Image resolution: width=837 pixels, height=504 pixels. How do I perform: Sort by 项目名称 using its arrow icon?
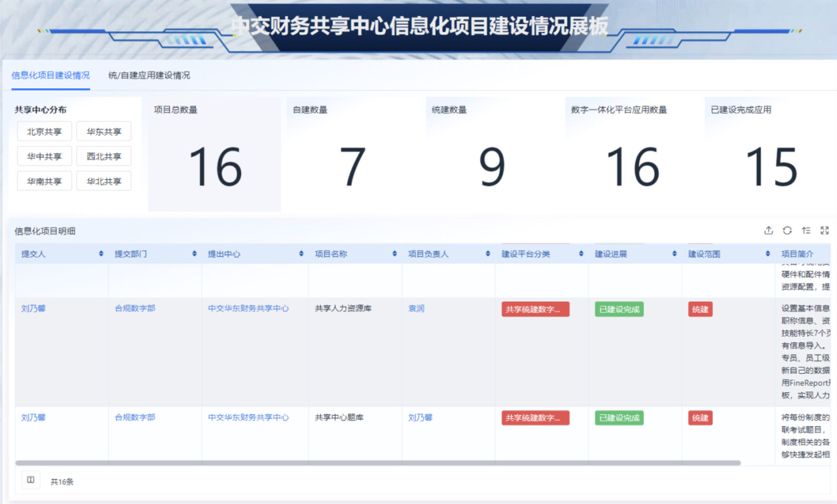point(395,254)
